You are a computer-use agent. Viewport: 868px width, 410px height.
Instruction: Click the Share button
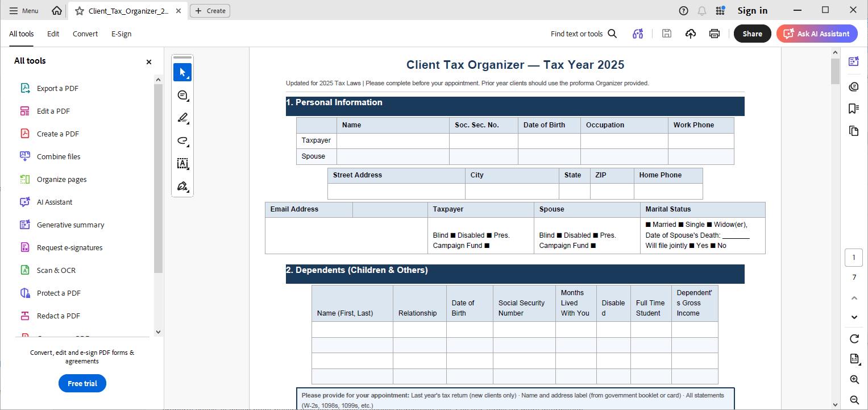[752, 34]
